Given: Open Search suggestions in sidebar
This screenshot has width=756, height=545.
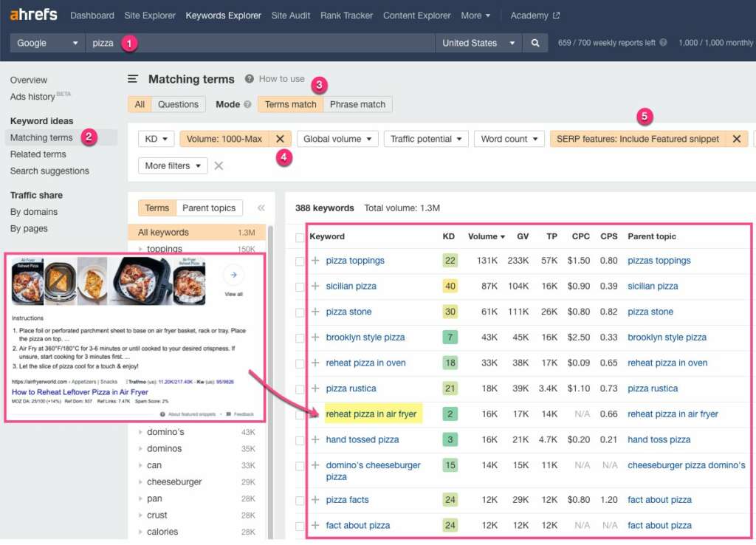Looking at the screenshot, I should click(49, 171).
